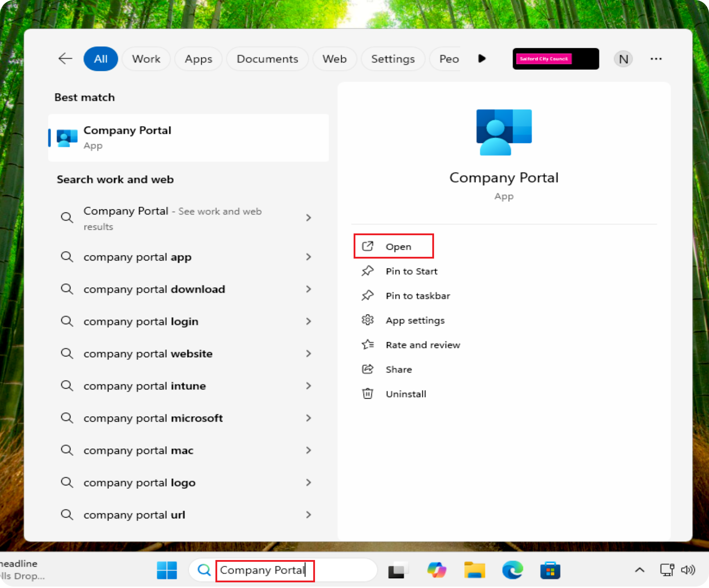Image resolution: width=709 pixels, height=588 pixels.
Task: Click the back arrow in search panel
Action: (65, 58)
